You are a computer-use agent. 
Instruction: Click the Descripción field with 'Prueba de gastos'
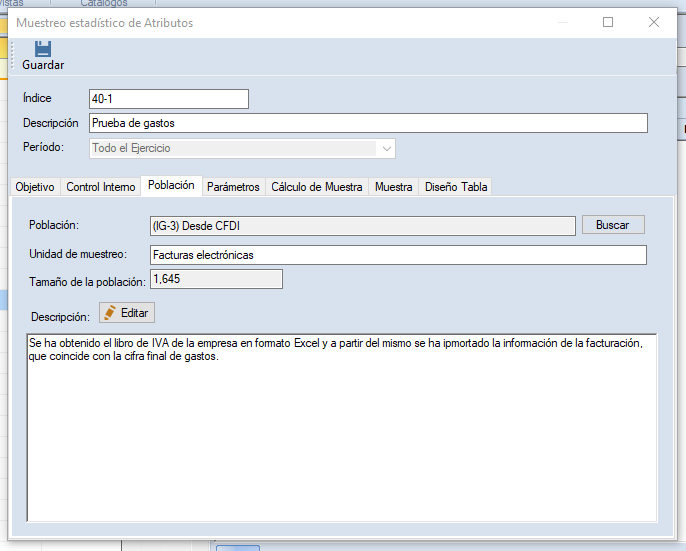367,123
